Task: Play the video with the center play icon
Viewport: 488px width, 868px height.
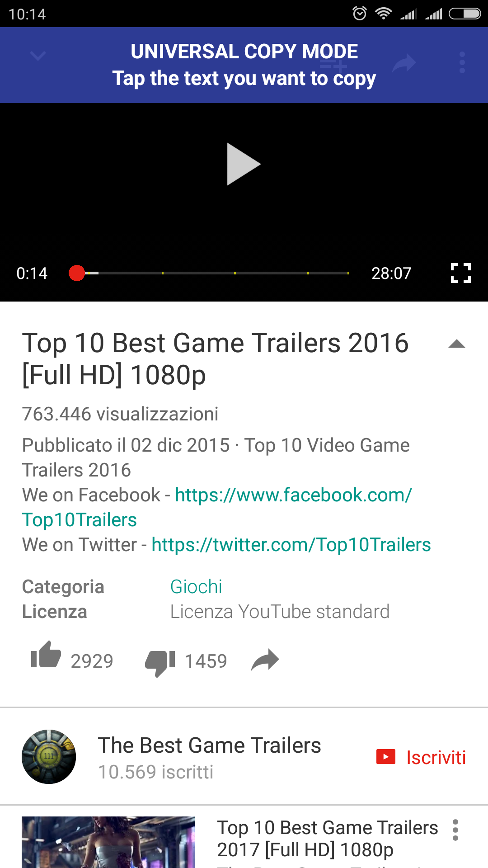Action: coord(243,164)
